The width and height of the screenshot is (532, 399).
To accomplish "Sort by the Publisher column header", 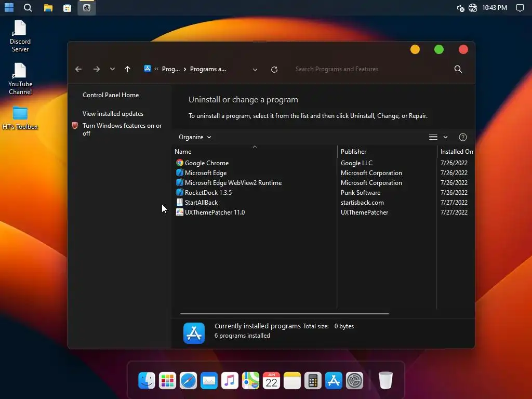I will pyautogui.click(x=387, y=152).
